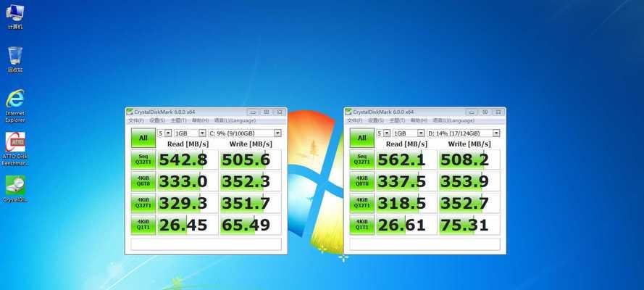Click 4KiB Q1T1 write value 65.49

[x=251, y=225]
